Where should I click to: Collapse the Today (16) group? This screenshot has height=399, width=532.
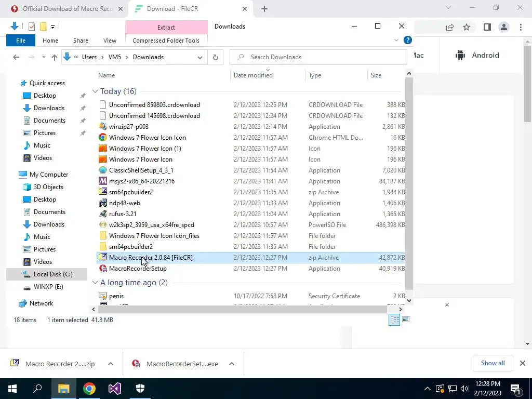click(x=96, y=91)
